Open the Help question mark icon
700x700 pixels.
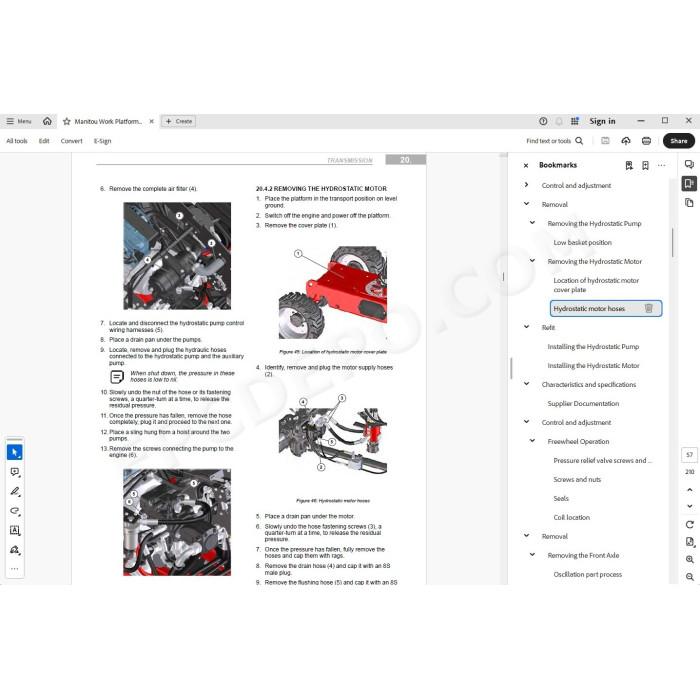pos(543,121)
